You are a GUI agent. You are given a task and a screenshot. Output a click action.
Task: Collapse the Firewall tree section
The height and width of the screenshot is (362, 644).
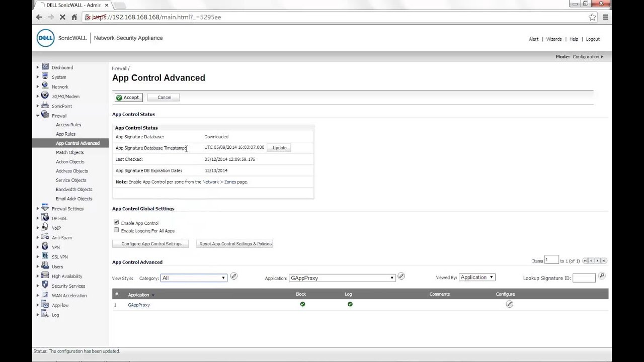(38, 116)
